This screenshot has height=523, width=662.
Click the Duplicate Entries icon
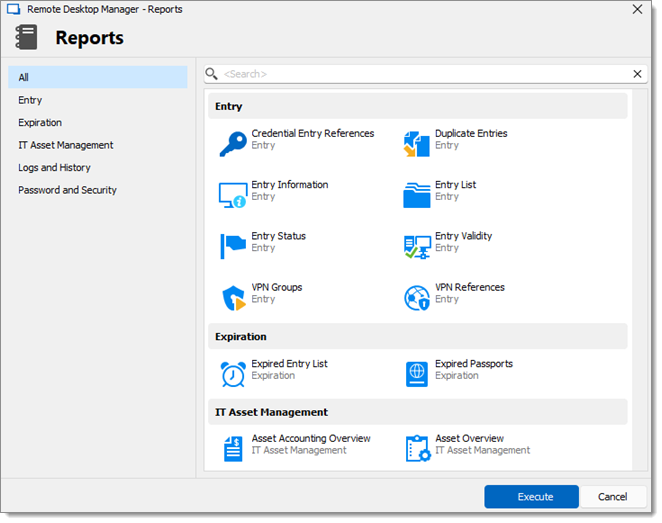click(x=416, y=144)
